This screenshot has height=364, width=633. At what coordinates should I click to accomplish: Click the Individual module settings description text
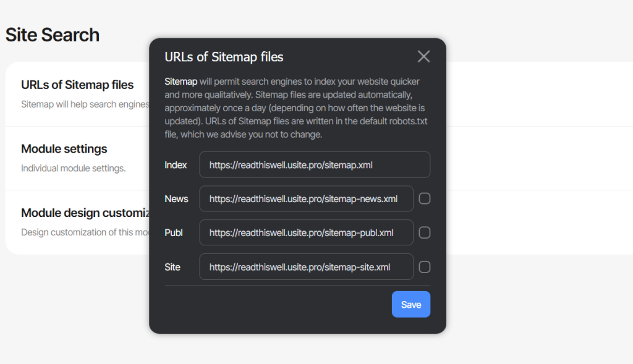point(73,168)
